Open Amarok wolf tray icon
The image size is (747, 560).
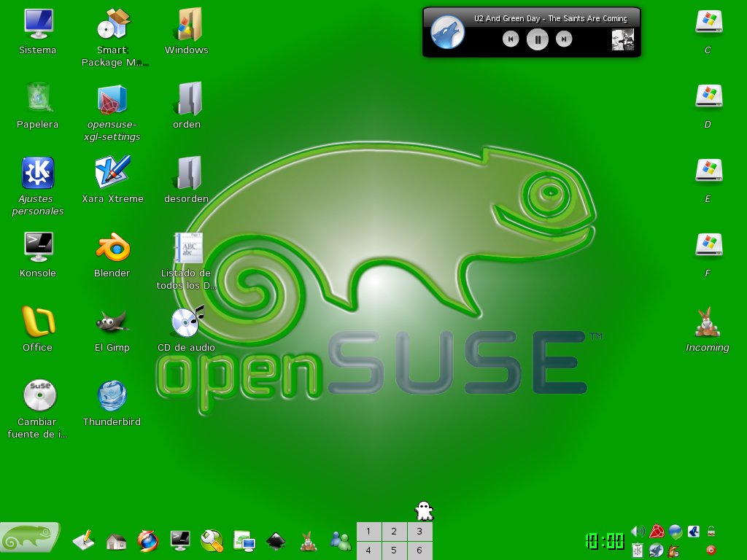click(x=656, y=551)
